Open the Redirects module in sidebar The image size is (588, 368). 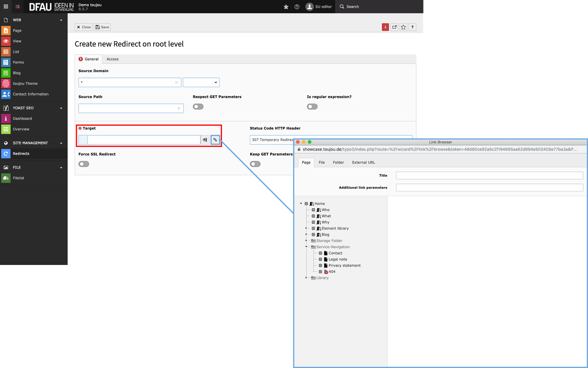tap(21, 154)
